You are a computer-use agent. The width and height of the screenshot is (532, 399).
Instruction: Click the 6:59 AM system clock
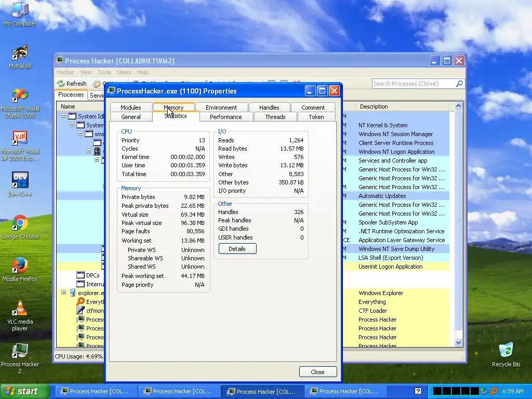tap(513, 391)
